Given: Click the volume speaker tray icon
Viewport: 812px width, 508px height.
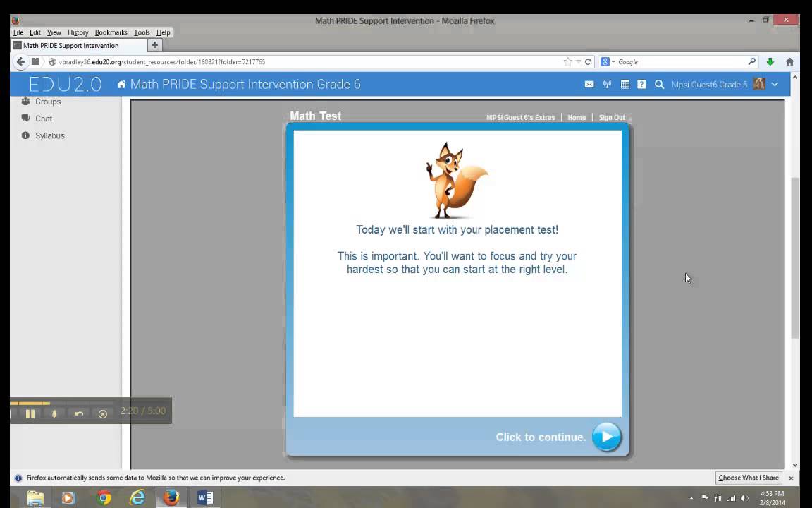Looking at the screenshot, I should (x=744, y=499).
